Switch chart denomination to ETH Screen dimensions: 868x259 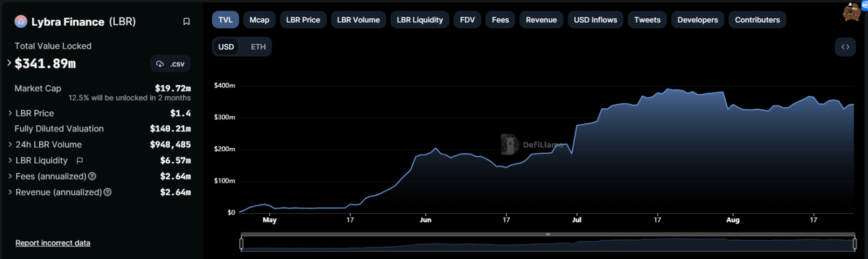tap(258, 47)
